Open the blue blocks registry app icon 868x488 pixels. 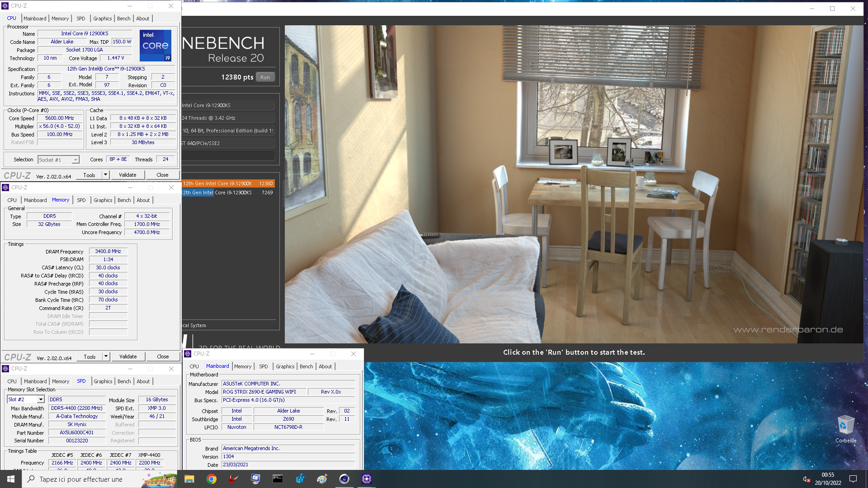[300, 479]
